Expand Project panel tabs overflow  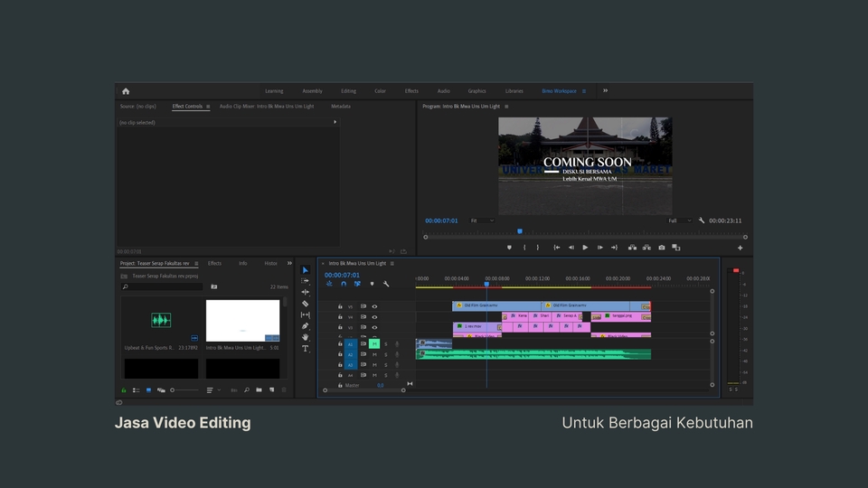[289, 263]
